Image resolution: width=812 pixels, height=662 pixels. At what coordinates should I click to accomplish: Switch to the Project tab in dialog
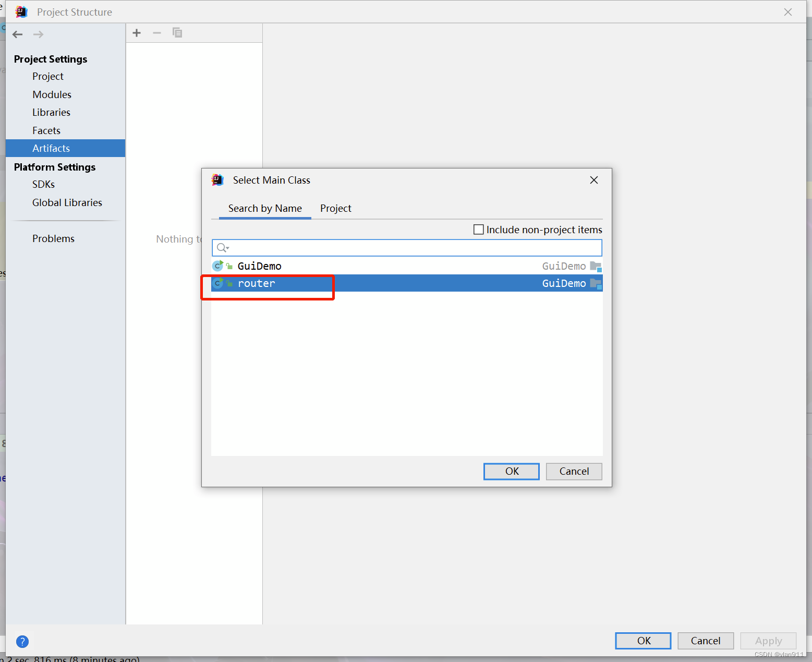[x=336, y=208]
